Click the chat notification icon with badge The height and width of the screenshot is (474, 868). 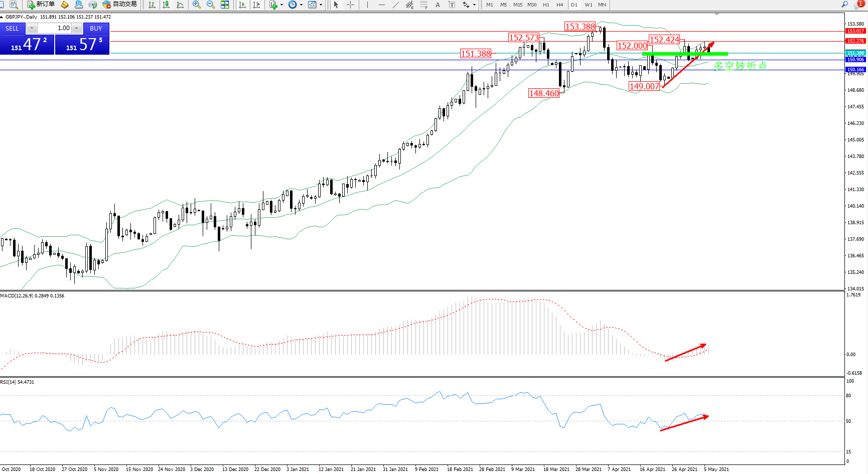858,5
